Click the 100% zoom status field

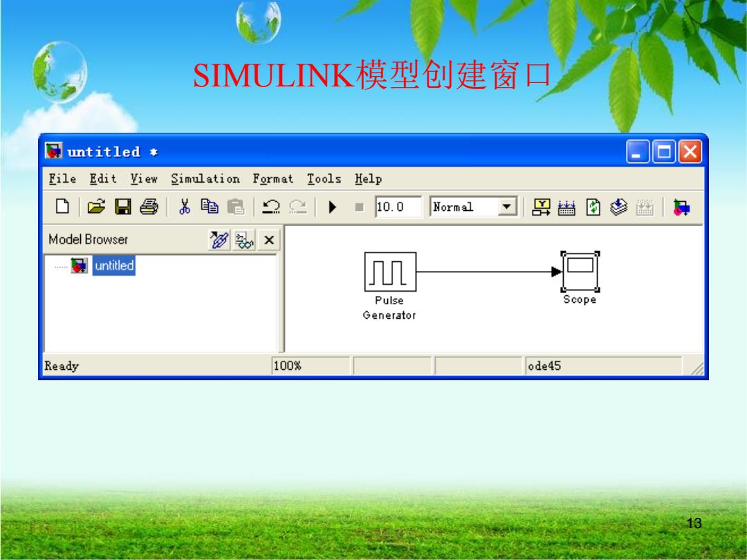pyautogui.click(x=310, y=366)
